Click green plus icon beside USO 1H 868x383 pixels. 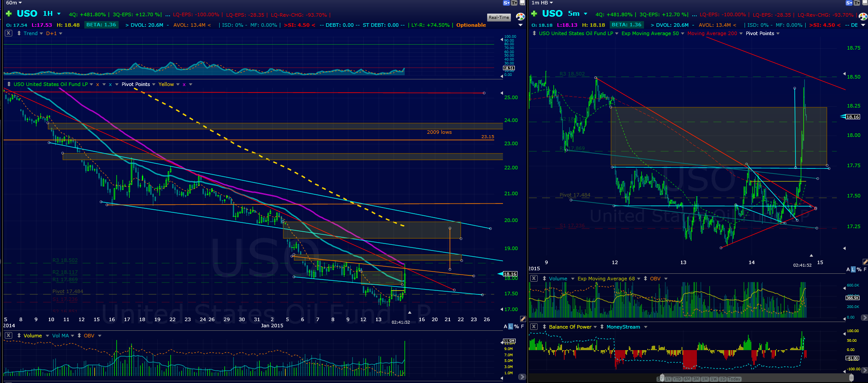pyautogui.click(x=8, y=14)
